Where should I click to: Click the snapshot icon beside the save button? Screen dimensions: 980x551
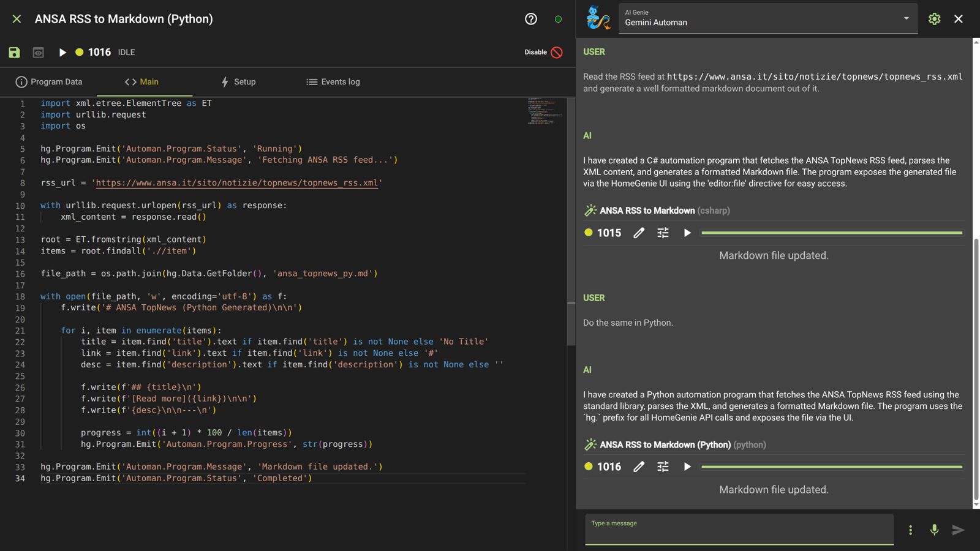38,53
